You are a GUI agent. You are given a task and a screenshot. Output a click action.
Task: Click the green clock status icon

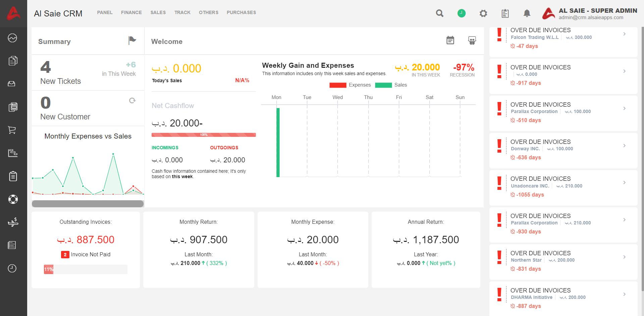(462, 13)
